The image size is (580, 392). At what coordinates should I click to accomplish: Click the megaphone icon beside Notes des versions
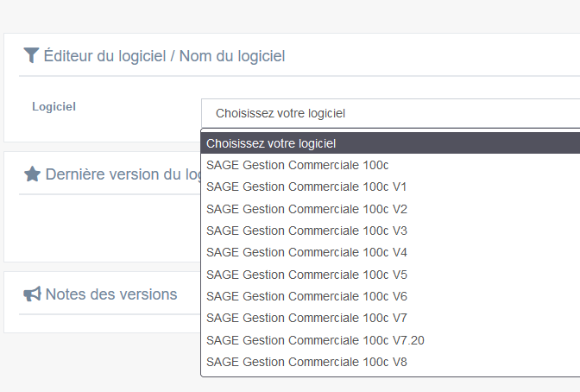tap(32, 294)
